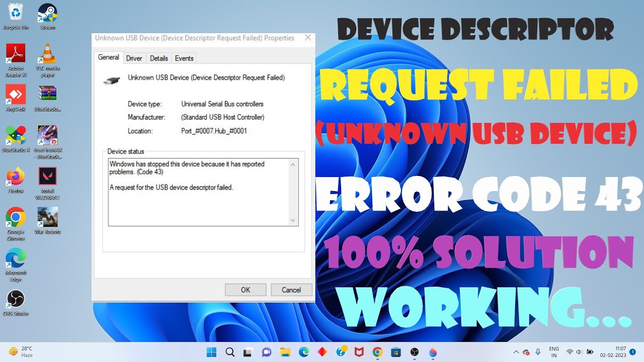Open Microsoft Edge from taskbar

coord(304,352)
